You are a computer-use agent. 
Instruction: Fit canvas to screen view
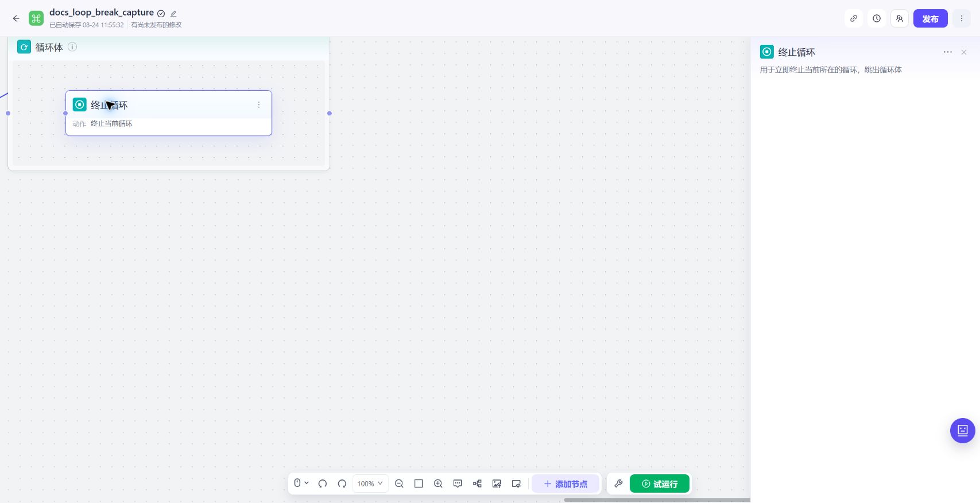pos(419,483)
